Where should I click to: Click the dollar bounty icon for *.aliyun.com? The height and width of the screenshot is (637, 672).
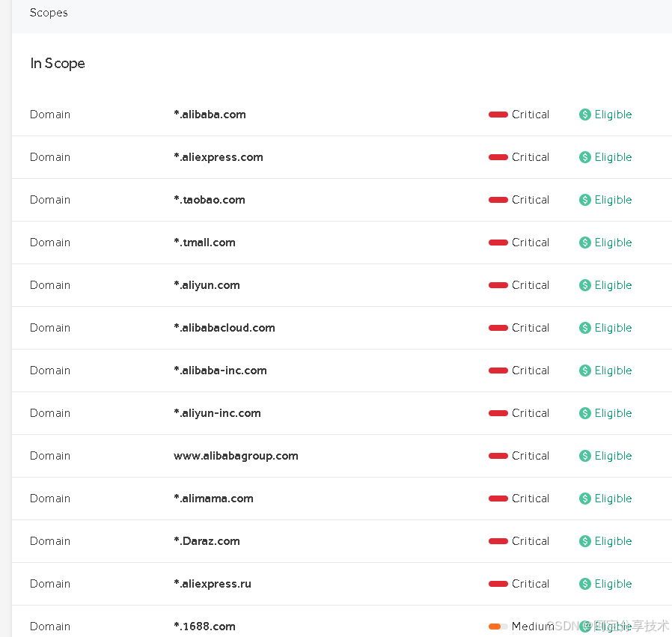[584, 285]
